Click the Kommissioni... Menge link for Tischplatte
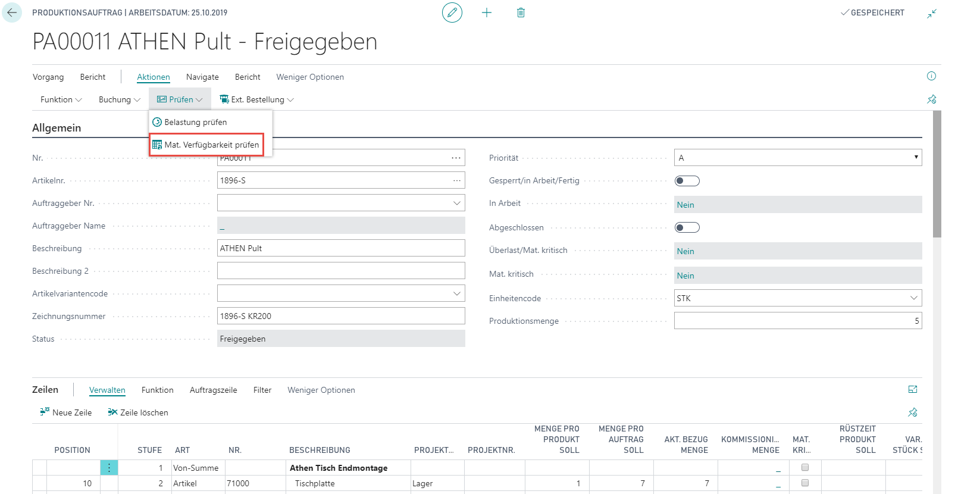This screenshot has width=980, height=494. [x=778, y=484]
